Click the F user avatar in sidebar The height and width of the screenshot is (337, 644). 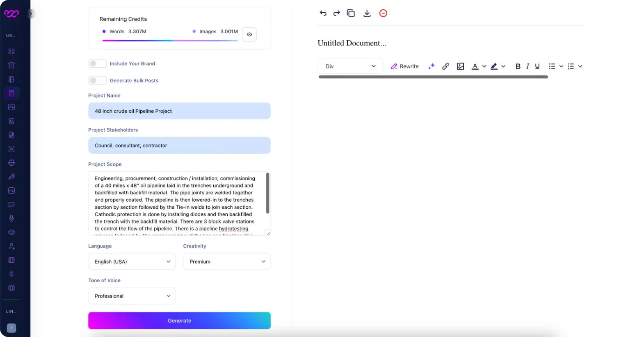pyautogui.click(x=11, y=328)
